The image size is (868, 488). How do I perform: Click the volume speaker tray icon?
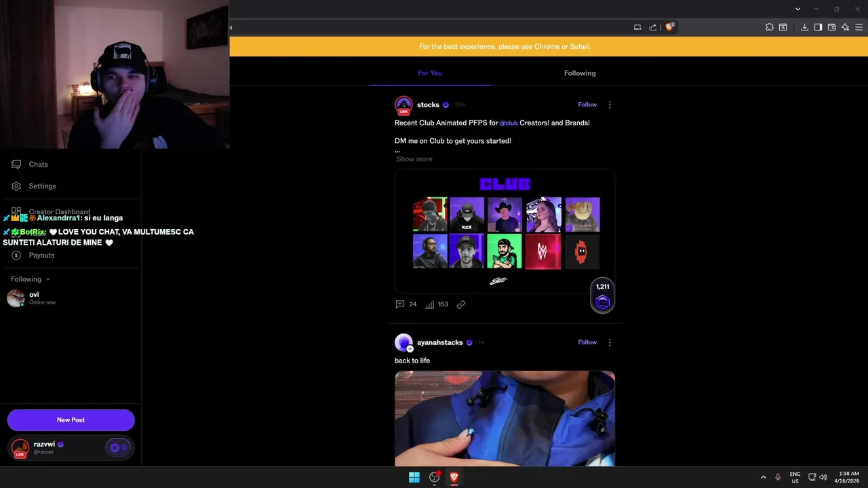point(823,477)
